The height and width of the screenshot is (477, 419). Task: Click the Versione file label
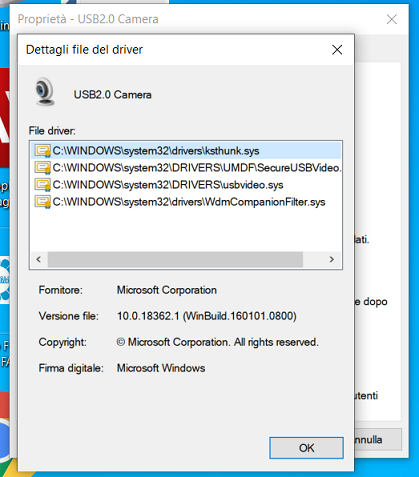pyautogui.click(x=69, y=316)
